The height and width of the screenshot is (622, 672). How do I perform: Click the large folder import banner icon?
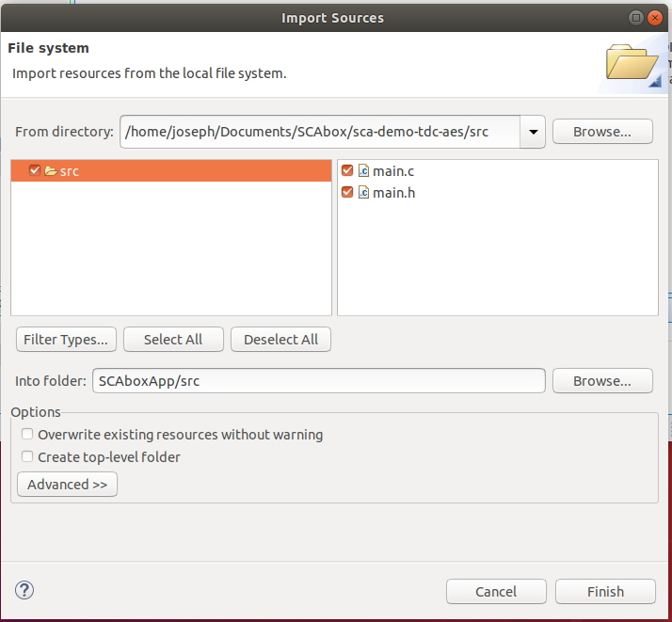(x=632, y=66)
